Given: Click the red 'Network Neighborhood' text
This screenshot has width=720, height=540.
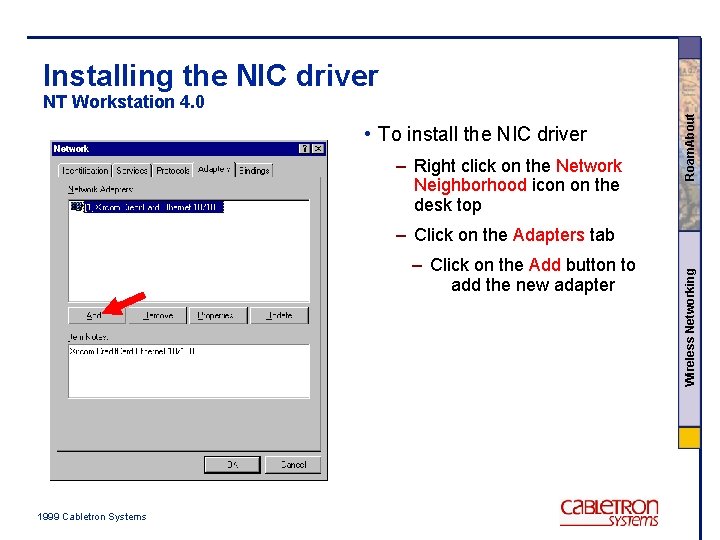Looking at the screenshot, I should click(x=518, y=175).
